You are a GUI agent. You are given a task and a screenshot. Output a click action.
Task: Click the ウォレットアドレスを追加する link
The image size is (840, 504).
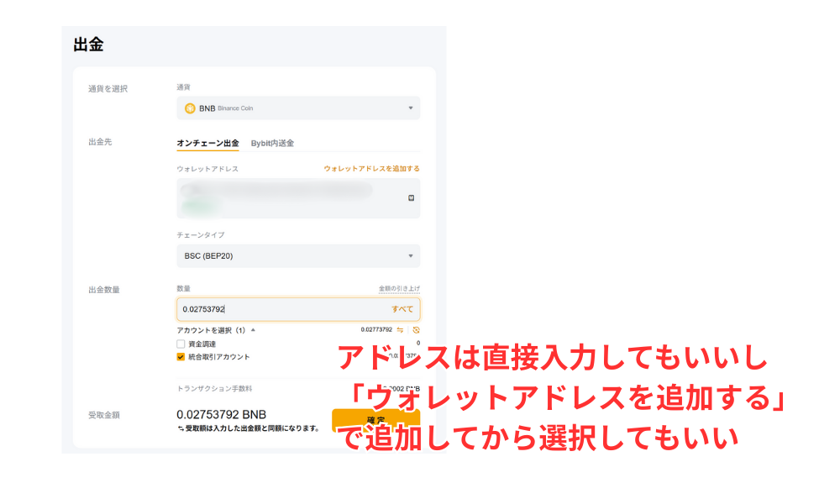coord(371,169)
